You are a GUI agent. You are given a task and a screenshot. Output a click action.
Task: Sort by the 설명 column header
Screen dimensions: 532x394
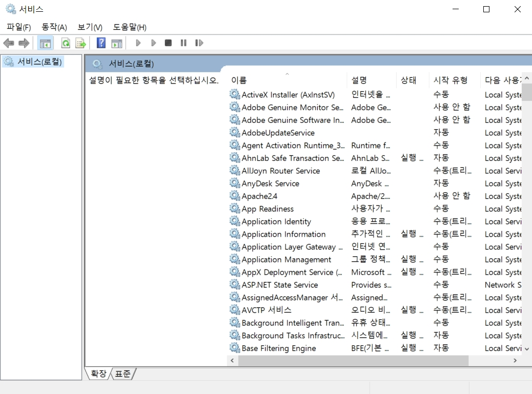(372, 80)
